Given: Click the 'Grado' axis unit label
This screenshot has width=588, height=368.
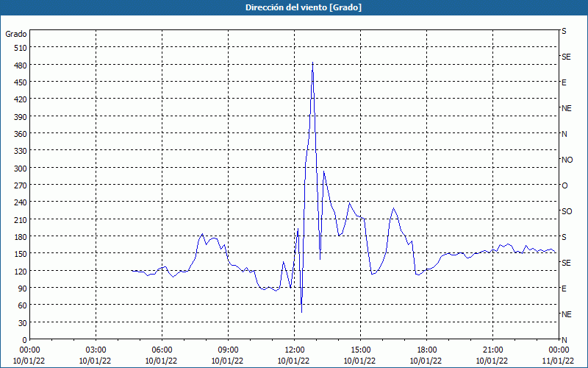Looking at the screenshot, I should coord(16,34).
